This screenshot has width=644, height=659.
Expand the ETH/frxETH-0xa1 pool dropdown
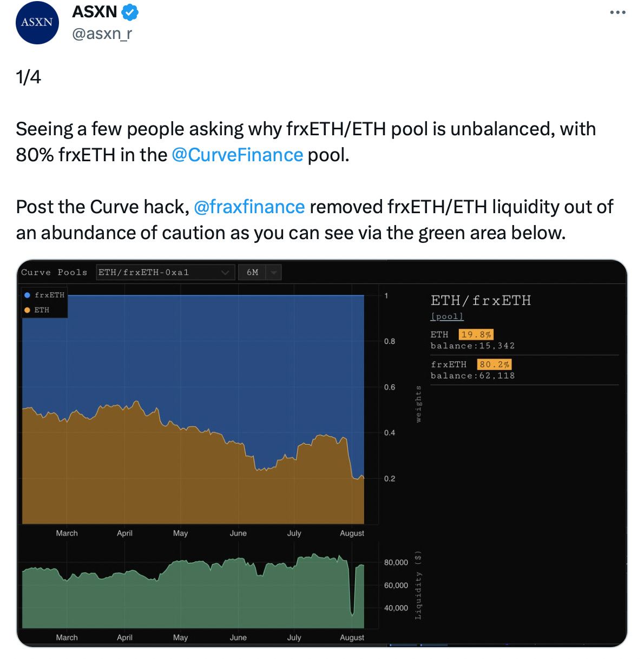pyautogui.click(x=165, y=272)
